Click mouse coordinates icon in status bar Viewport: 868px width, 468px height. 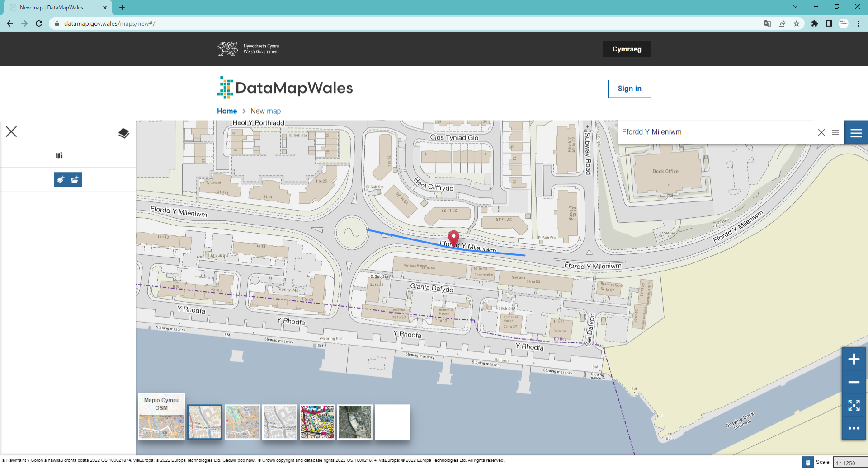coord(808,462)
